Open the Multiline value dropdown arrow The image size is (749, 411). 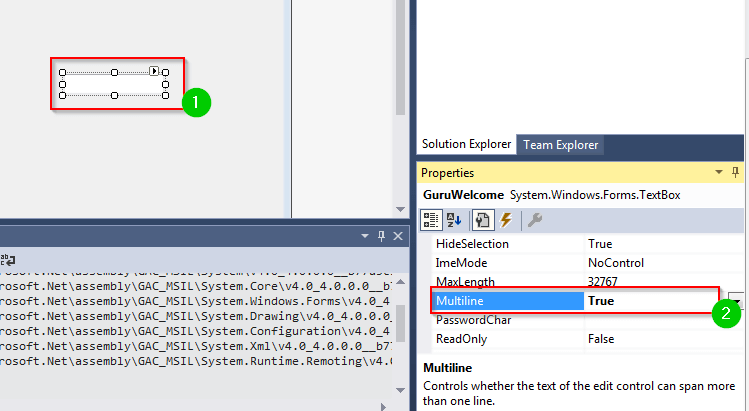pyautogui.click(x=735, y=300)
